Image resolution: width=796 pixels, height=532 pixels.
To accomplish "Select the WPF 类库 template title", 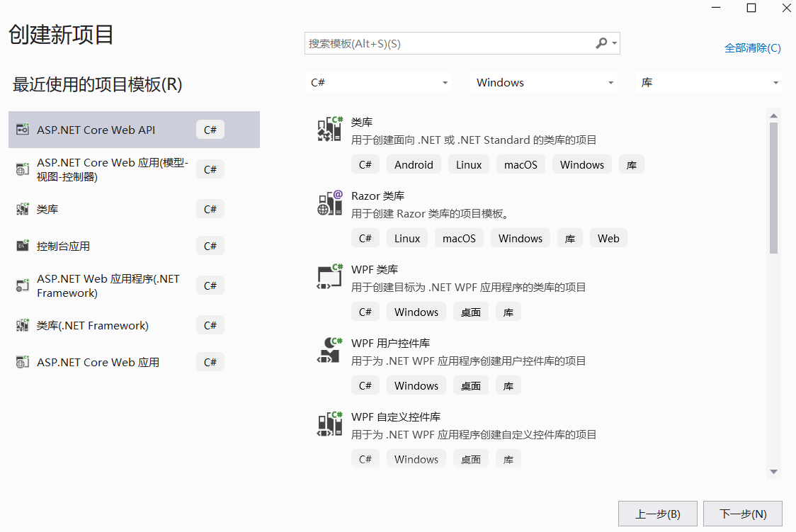I will [375, 270].
